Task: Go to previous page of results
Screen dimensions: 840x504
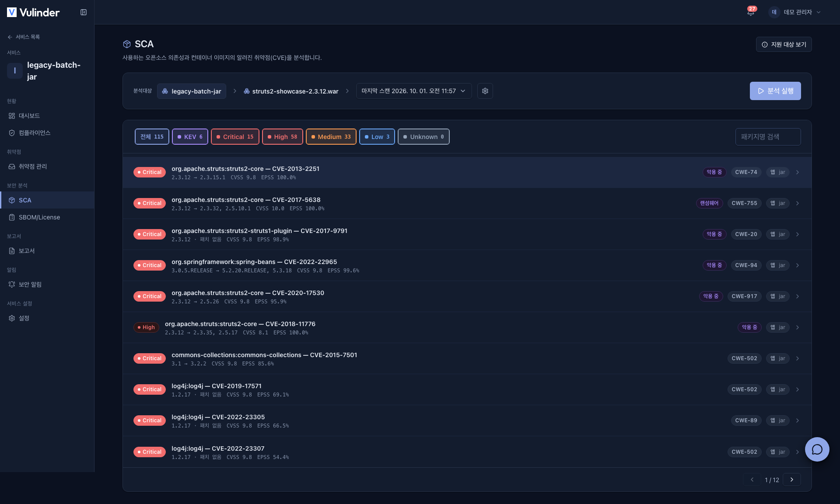Action: point(752,480)
